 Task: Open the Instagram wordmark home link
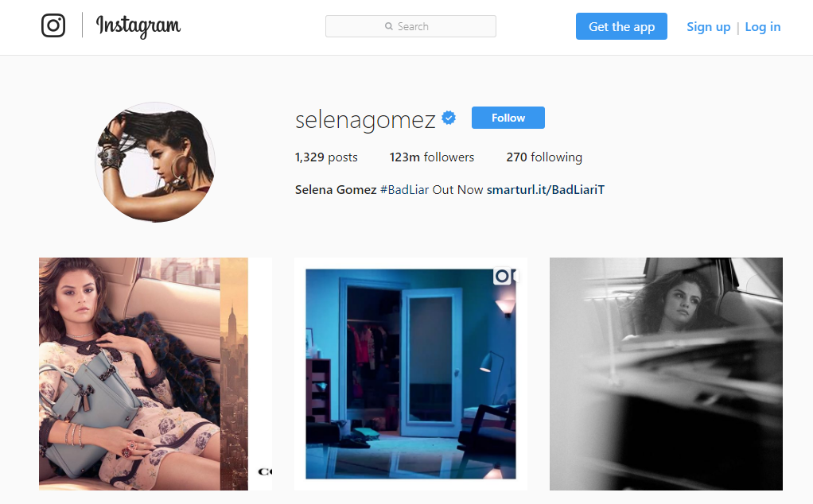[x=138, y=26]
